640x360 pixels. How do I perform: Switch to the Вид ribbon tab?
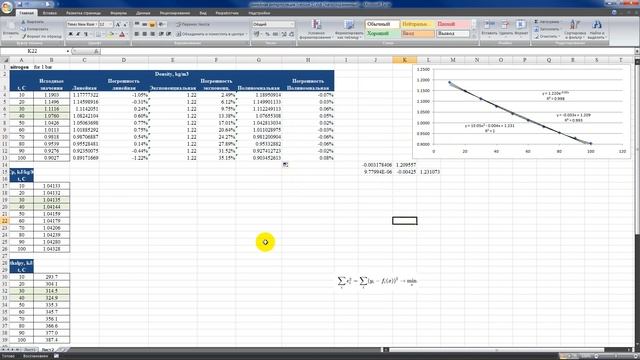(203, 13)
